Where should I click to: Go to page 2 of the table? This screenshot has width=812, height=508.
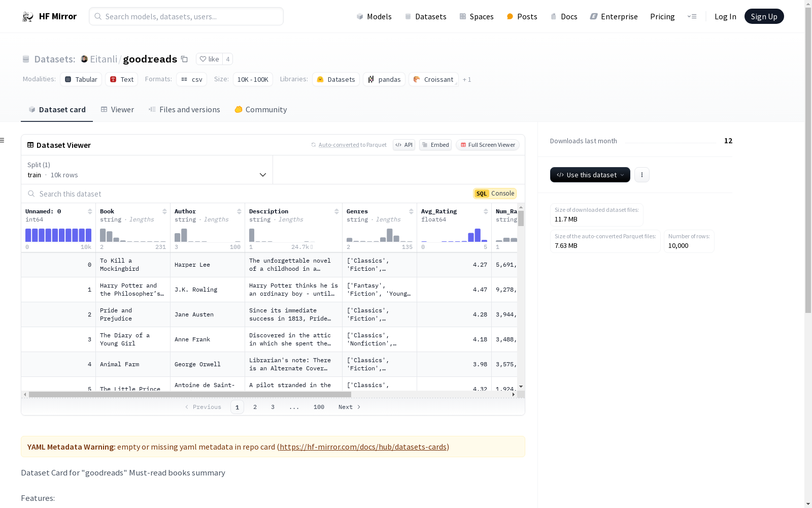(255, 407)
